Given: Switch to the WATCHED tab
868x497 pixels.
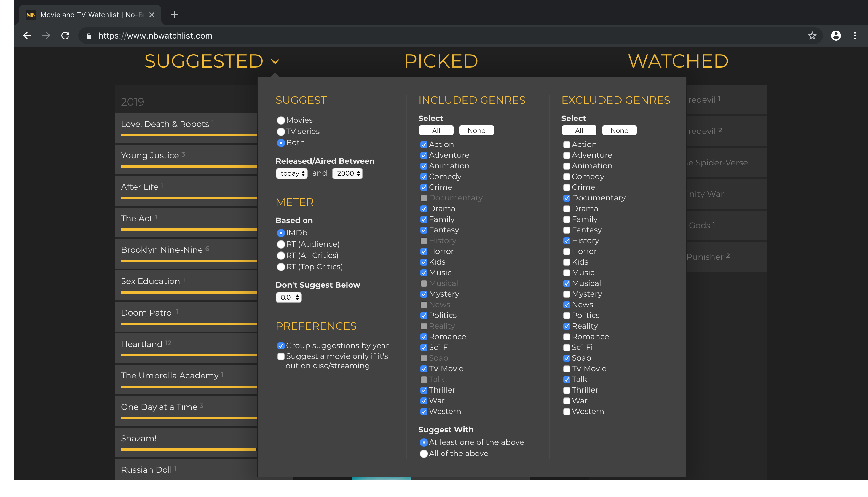Looking at the screenshot, I should click(x=678, y=61).
